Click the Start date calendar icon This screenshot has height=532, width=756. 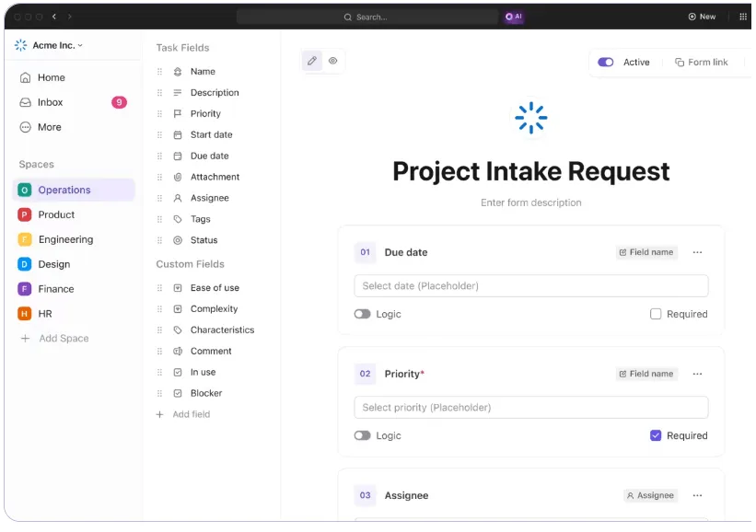[x=178, y=135]
